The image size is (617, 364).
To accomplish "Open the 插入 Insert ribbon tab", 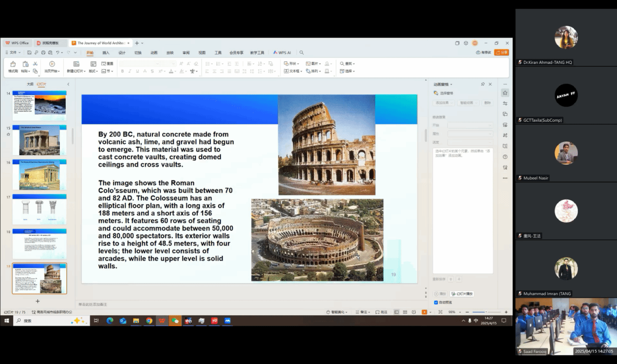I will (x=106, y=53).
